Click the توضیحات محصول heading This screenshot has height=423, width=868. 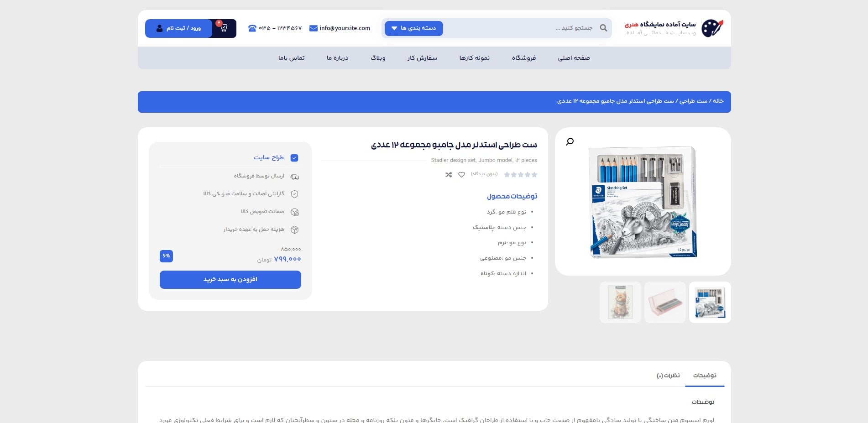(x=512, y=196)
